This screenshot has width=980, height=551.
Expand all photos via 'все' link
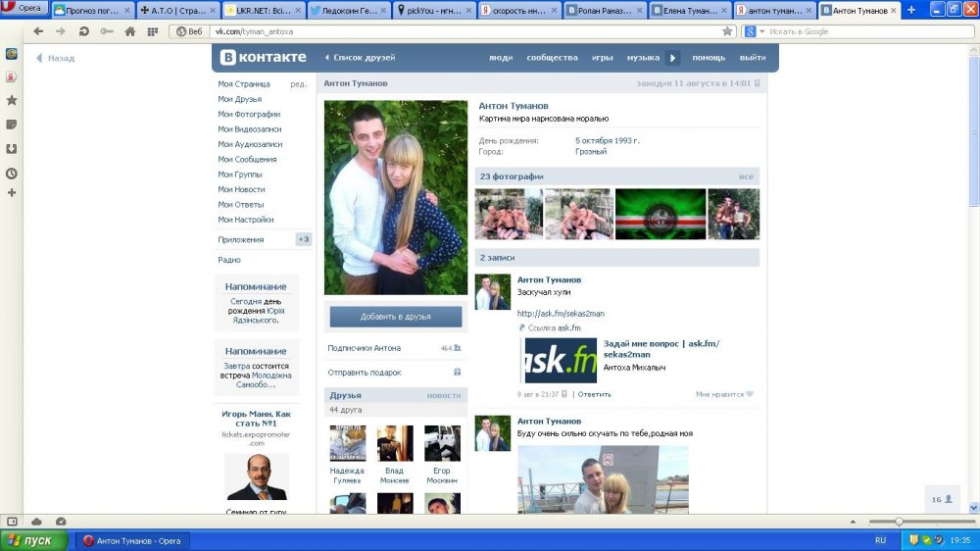click(746, 176)
